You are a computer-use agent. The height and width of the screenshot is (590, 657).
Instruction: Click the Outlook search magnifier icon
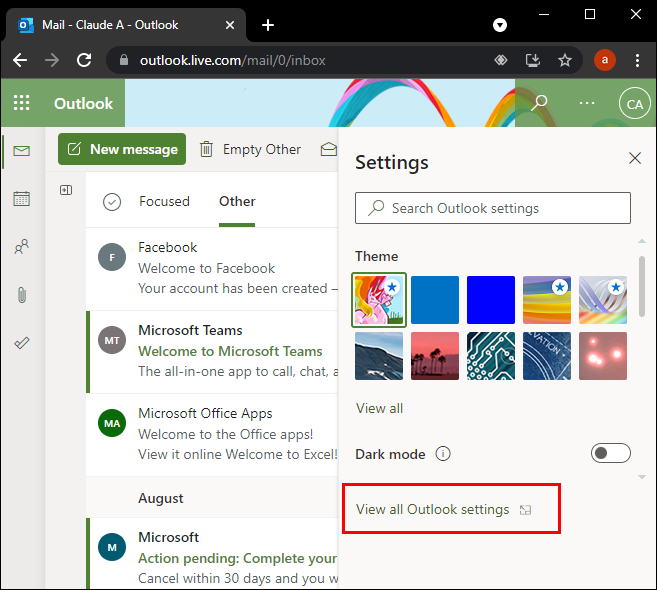pos(539,103)
